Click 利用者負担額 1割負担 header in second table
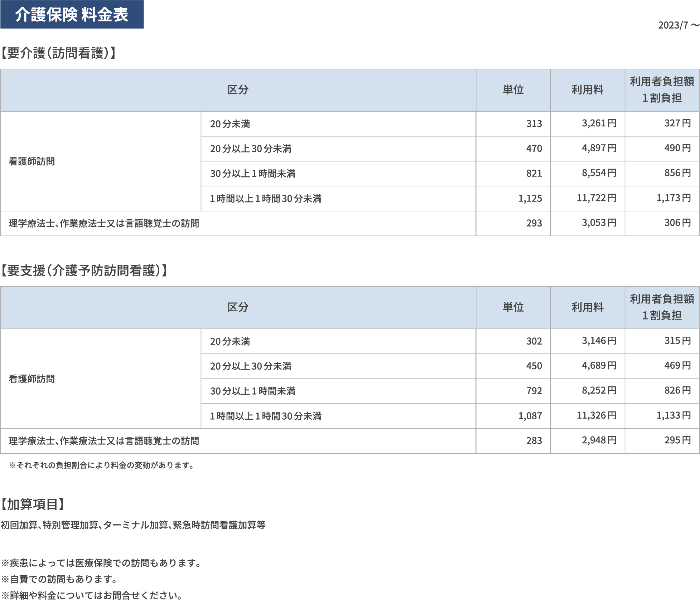700x600 pixels. [662, 307]
